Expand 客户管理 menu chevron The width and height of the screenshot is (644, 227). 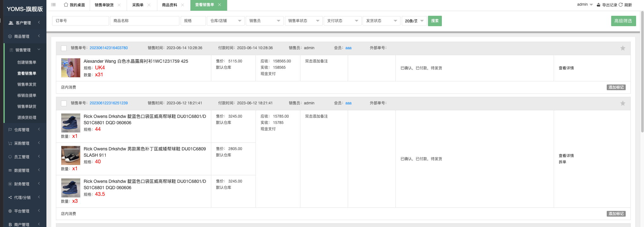[39, 22]
